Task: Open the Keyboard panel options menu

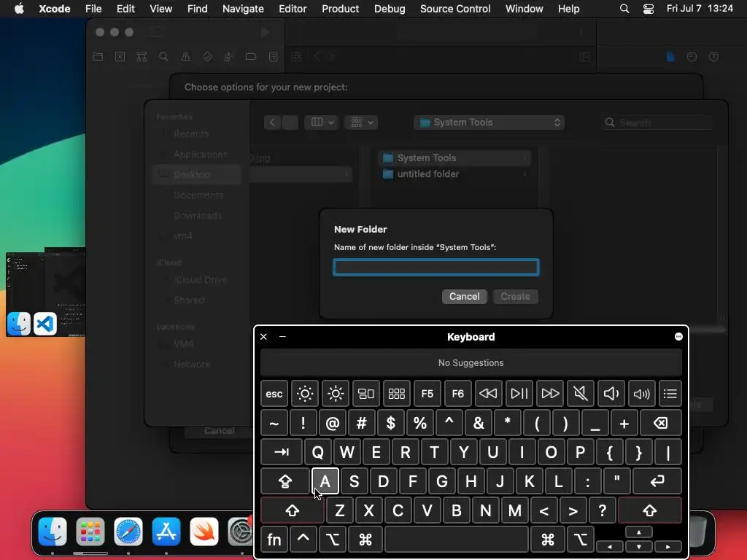Action: [679, 337]
